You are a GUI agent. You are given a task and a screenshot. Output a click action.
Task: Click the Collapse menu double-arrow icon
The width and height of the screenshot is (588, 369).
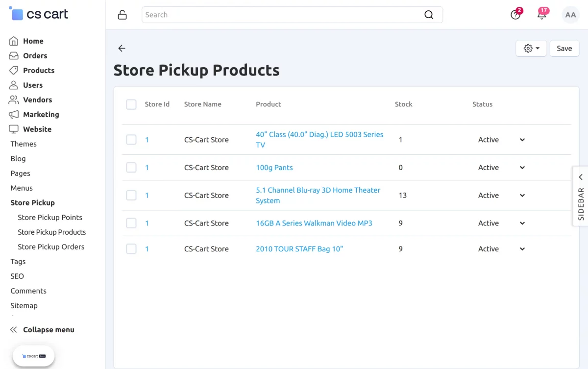(14, 330)
